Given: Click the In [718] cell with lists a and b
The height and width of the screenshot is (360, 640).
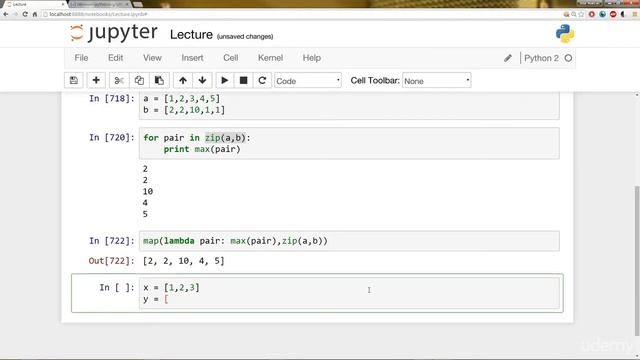Looking at the screenshot, I should pyautogui.click(x=349, y=105).
